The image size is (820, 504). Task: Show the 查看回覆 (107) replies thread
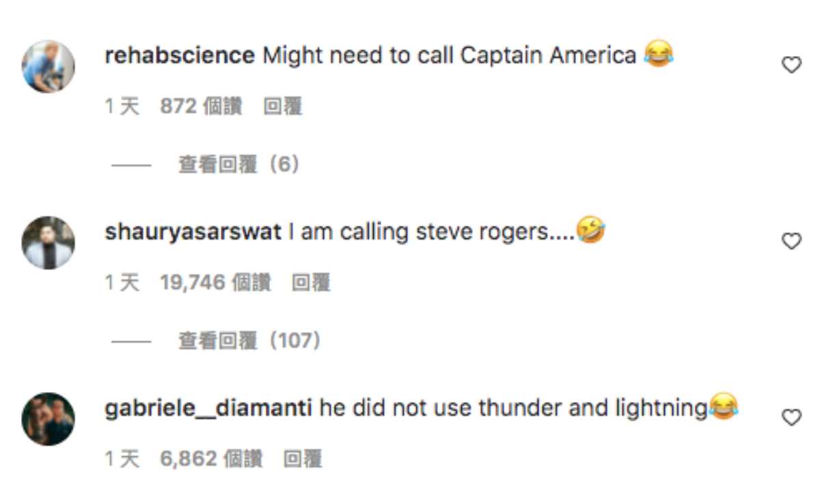pyautogui.click(x=249, y=341)
